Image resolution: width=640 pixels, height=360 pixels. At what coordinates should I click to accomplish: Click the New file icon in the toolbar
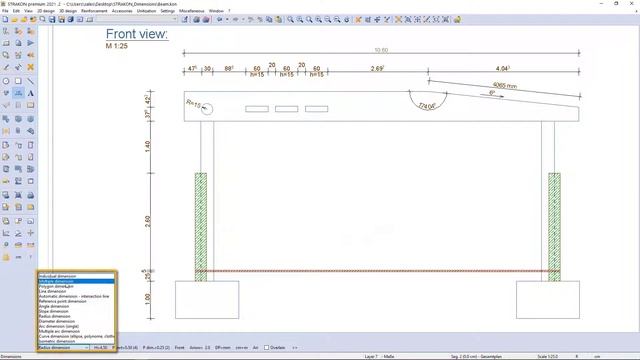5,19
